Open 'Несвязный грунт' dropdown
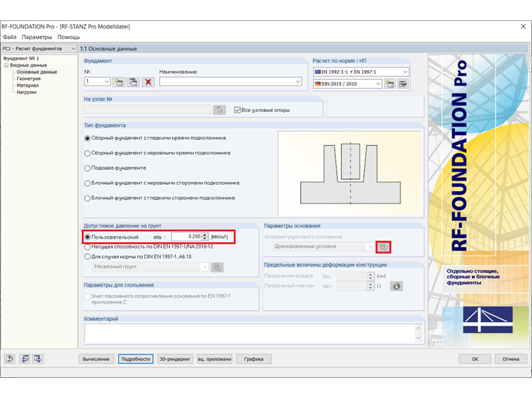Viewport: 532px width, 399px height. 204,267
